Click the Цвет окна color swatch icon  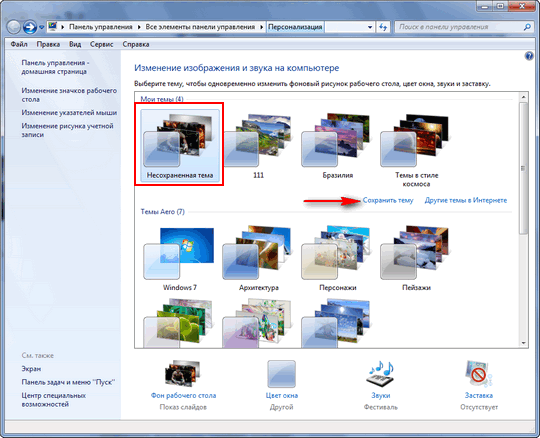281,374
